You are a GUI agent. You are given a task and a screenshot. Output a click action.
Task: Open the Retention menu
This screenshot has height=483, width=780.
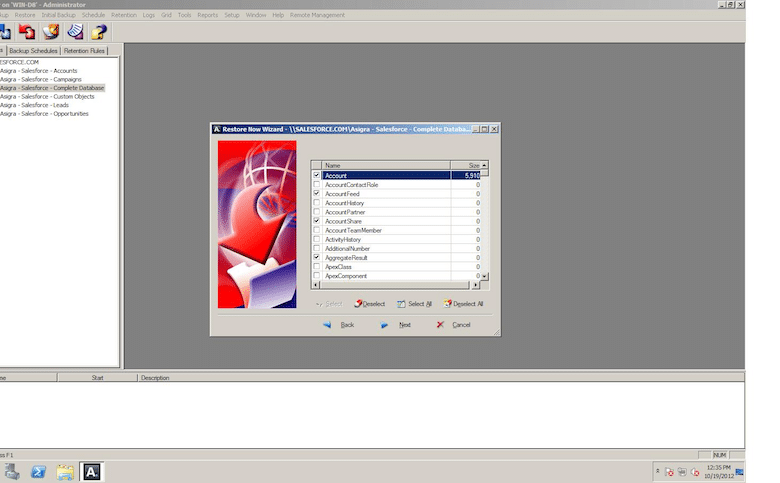pos(123,15)
